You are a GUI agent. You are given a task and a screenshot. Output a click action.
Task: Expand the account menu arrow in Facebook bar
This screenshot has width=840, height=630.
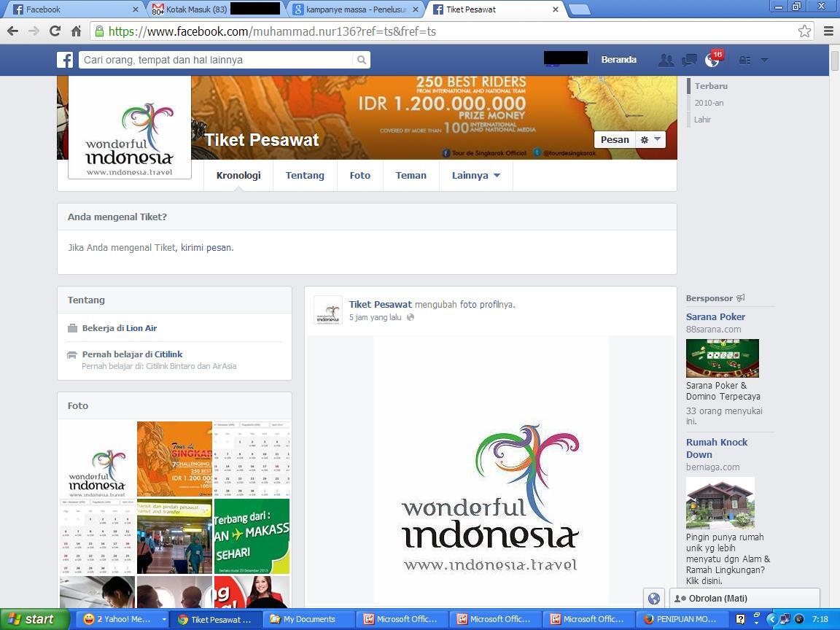[764, 60]
